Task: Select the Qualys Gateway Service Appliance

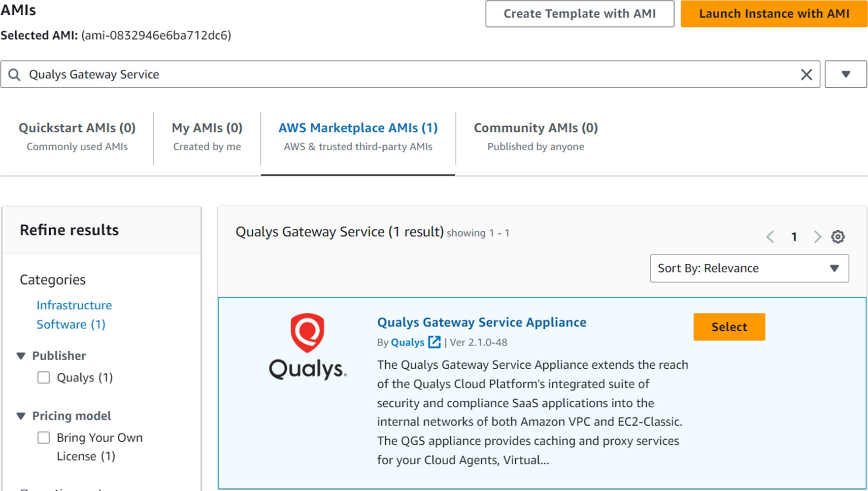Action: [x=729, y=327]
